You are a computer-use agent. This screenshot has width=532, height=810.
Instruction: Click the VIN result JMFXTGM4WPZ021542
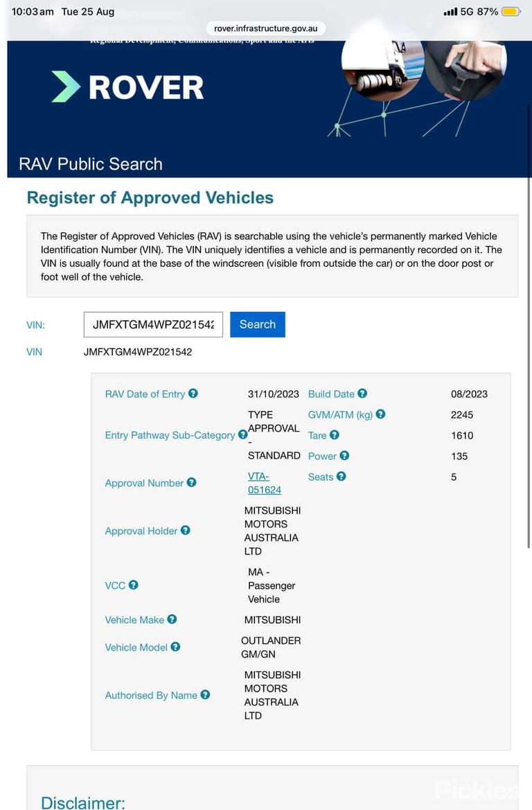(138, 352)
